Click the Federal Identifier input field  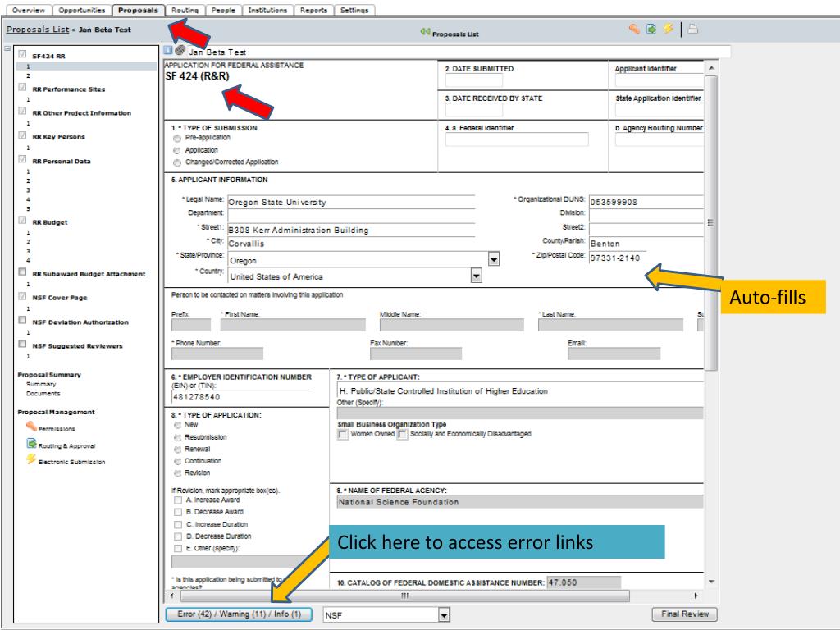click(x=517, y=139)
